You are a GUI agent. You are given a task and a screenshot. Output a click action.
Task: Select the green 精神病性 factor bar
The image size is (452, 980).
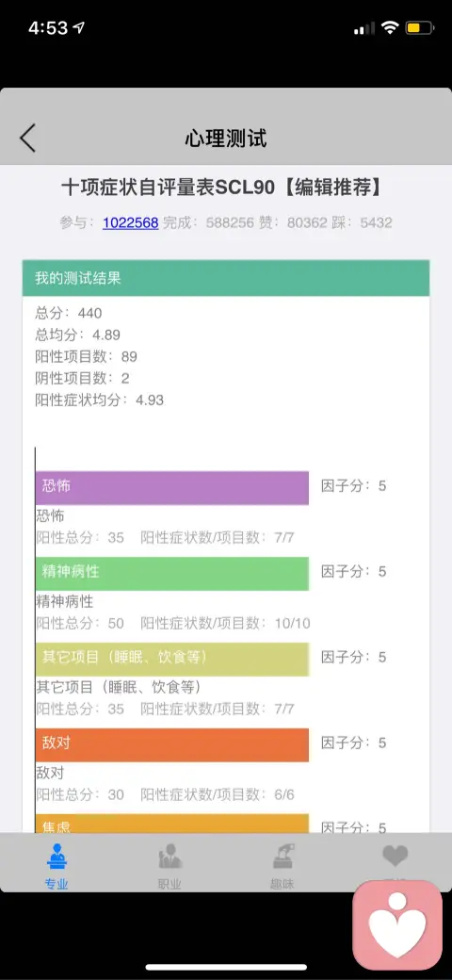pyautogui.click(x=171, y=573)
